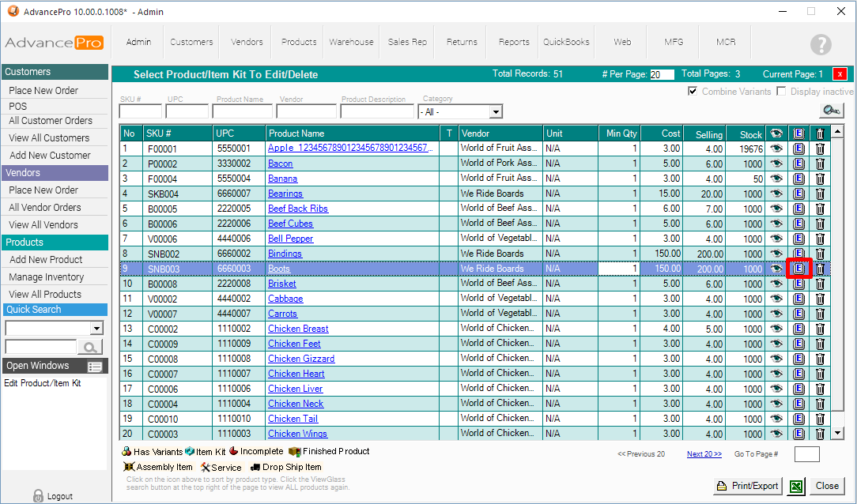The height and width of the screenshot is (504, 857).
Task: Export to Excel using the green icon
Action: pyautogui.click(x=797, y=486)
